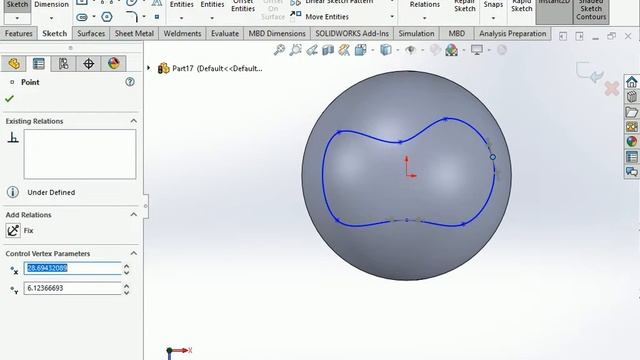Viewport: 640px width, 360px height.
Task: Open the ConfigurationManager tab icon
Action: click(x=64, y=64)
